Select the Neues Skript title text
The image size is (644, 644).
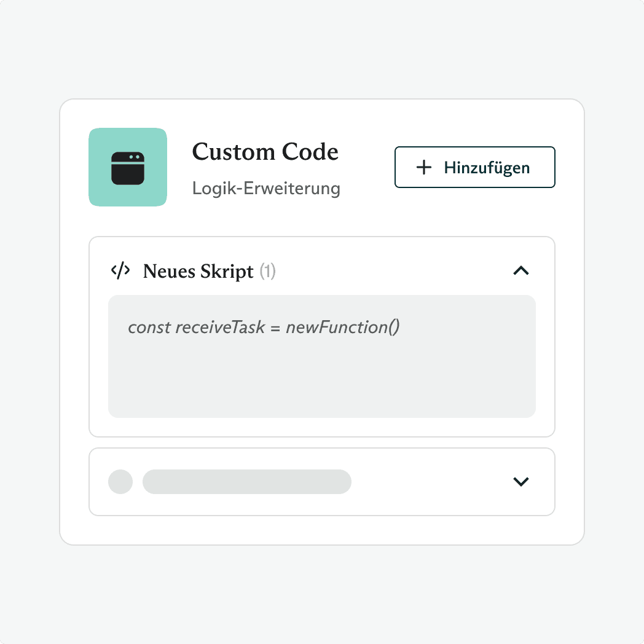tap(198, 271)
